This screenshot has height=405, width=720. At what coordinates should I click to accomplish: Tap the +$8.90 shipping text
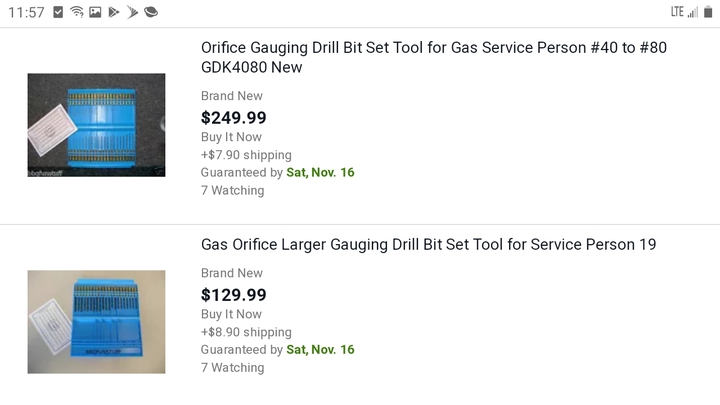point(246,332)
